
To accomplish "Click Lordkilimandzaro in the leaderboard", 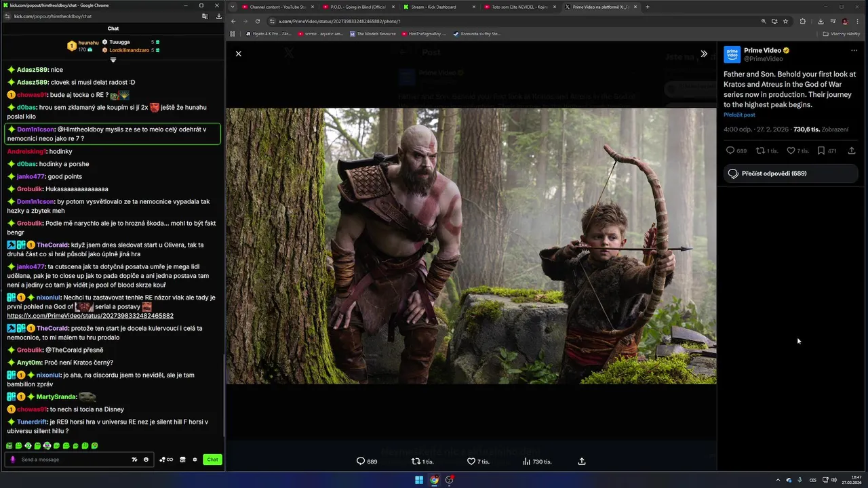I will (129, 50).
